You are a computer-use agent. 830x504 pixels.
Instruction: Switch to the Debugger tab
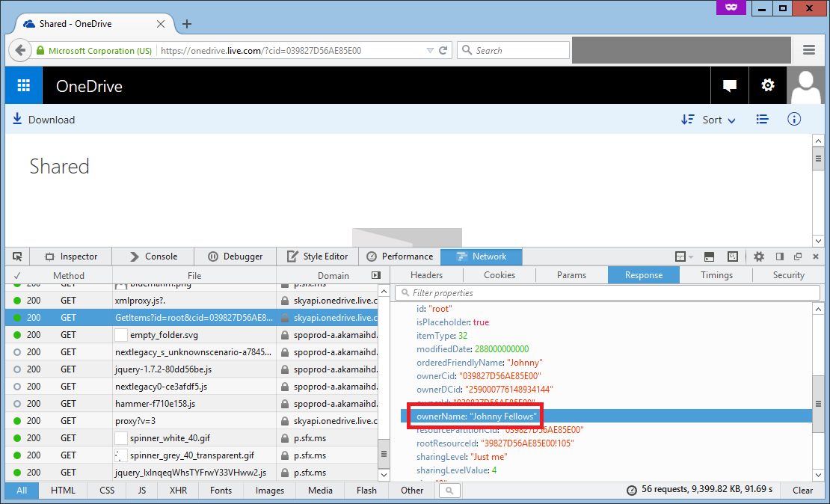point(236,256)
